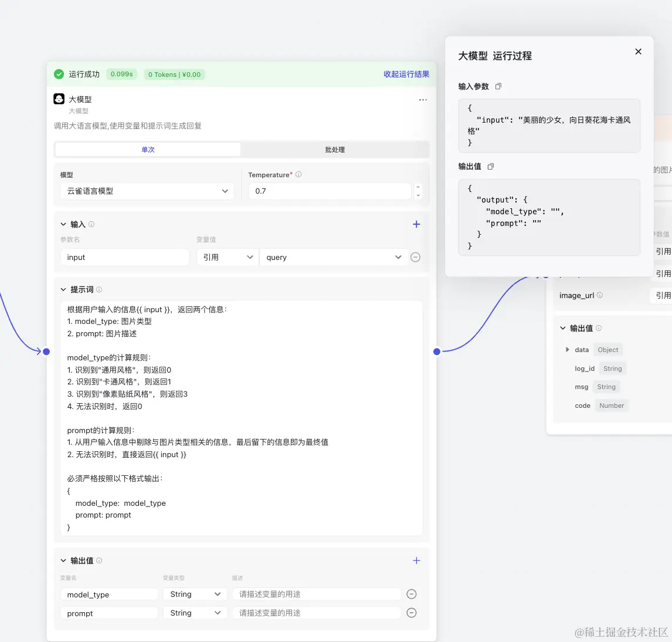Viewport: 672px width, 642px height.
Task: Click the model_type description field
Action: (317, 594)
